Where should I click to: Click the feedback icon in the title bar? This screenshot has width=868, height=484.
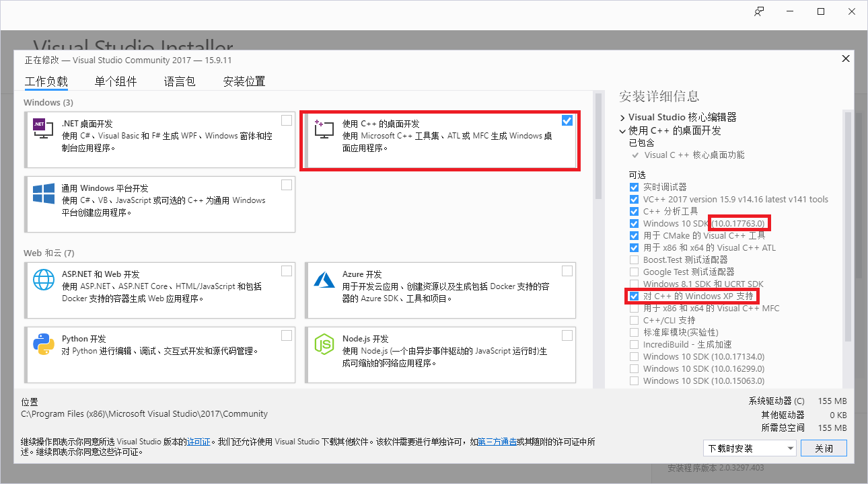[759, 11]
